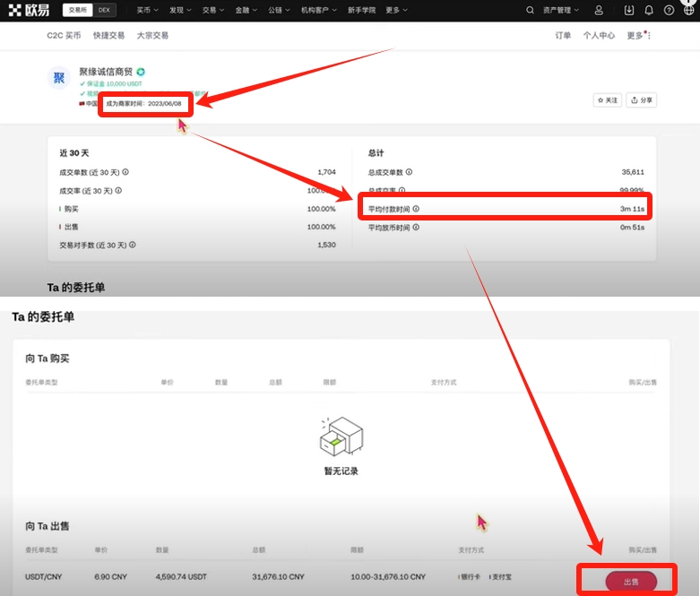Select the 大宗交易 tab
Image resolution: width=700 pixels, height=596 pixels.
click(152, 35)
